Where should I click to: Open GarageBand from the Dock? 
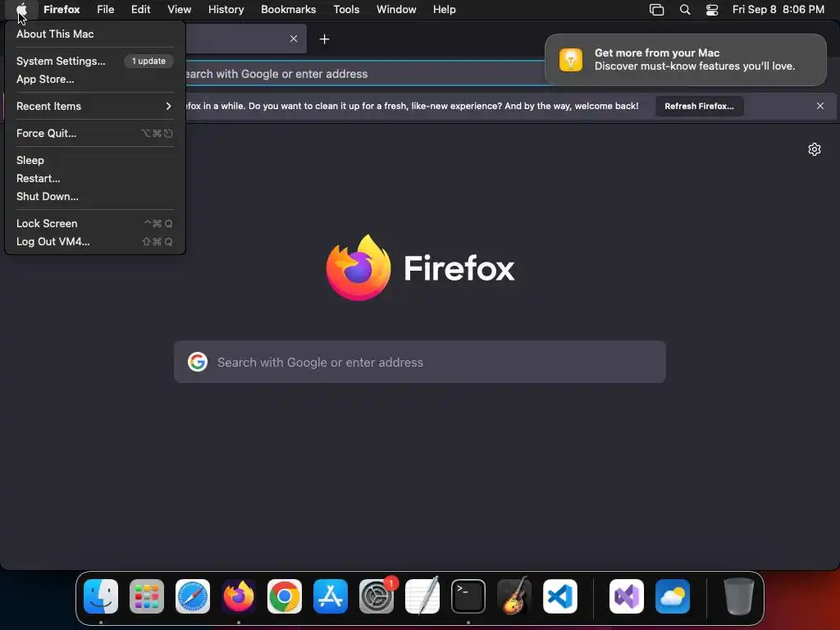514,596
